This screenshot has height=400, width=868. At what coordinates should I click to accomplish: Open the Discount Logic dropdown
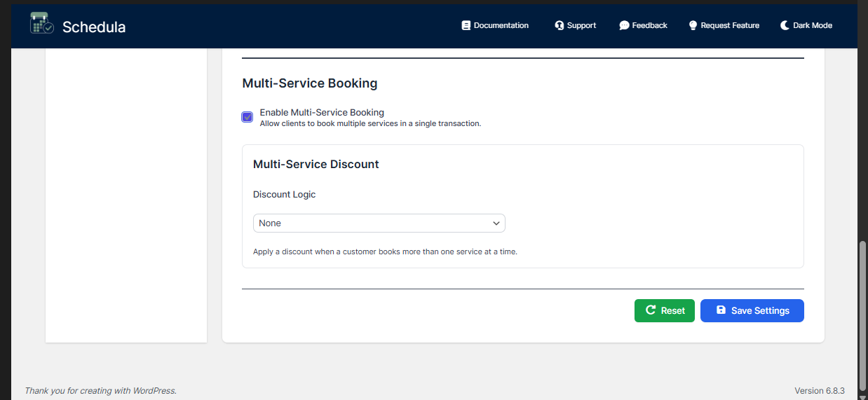click(379, 223)
